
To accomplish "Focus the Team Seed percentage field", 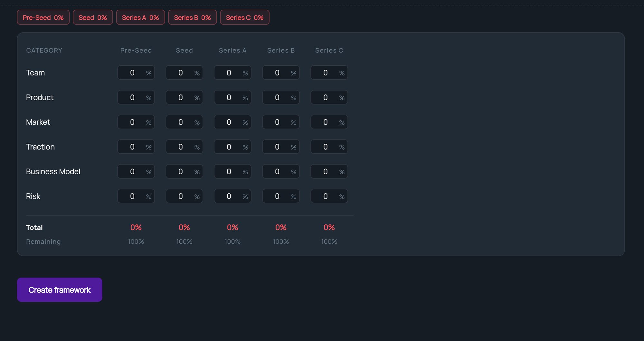I will coord(184,73).
